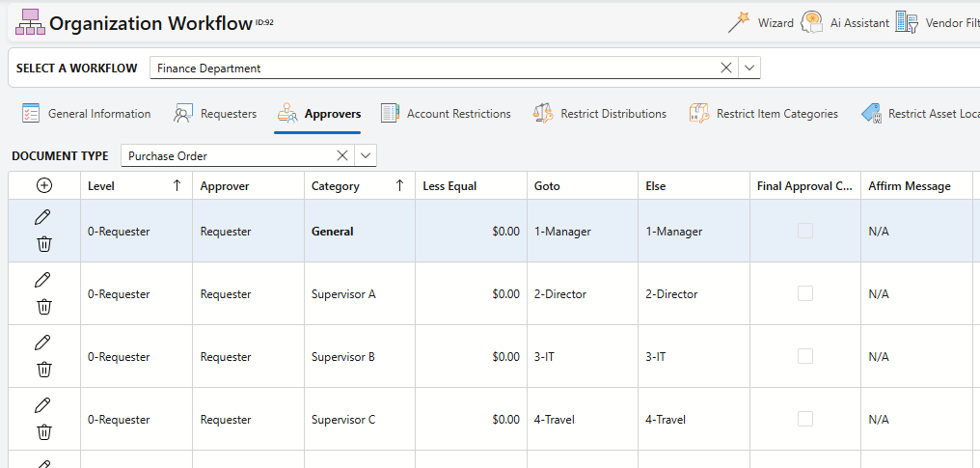Delete the Supervisor C row
Viewport: 980px width, 468px height.
pos(43,432)
